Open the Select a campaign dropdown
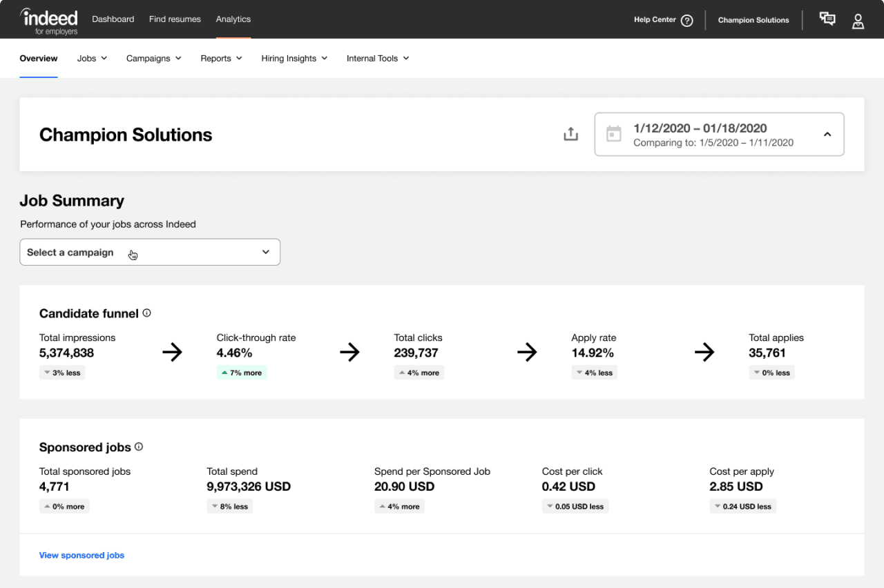884x588 pixels. pyautogui.click(x=150, y=252)
